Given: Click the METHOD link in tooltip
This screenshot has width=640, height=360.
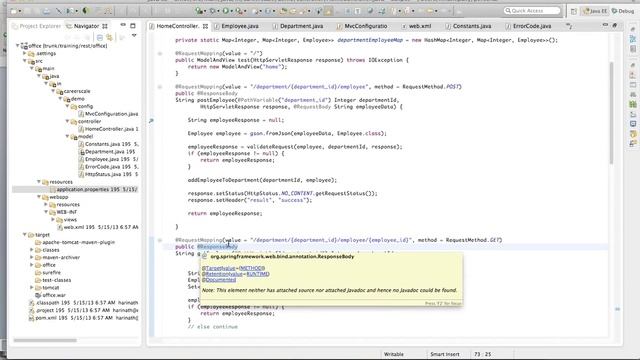Looking at the screenshot, I should 251,268.
